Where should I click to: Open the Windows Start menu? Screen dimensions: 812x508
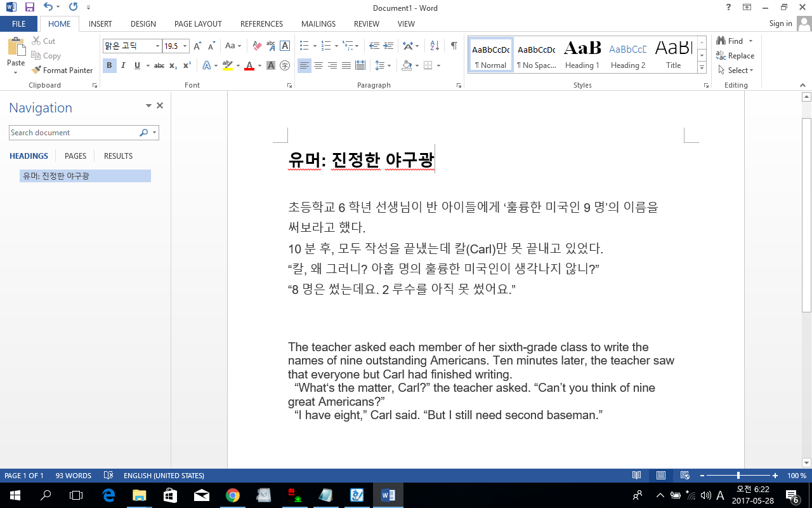coord(15,495)
